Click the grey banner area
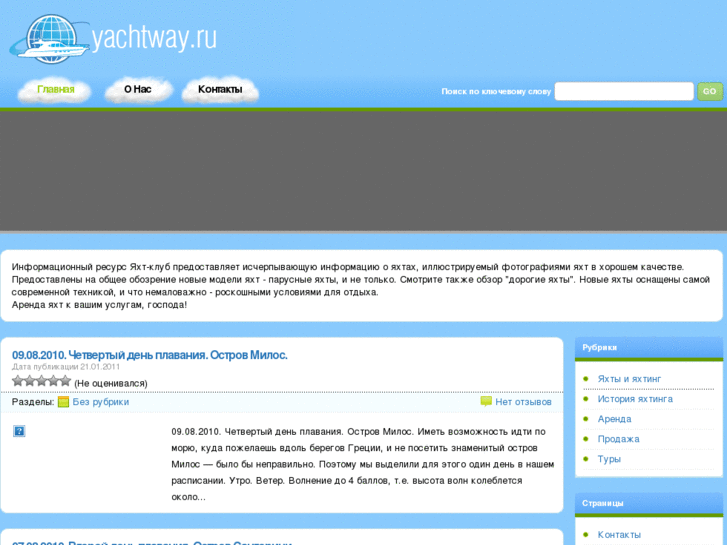The image size is (727, 545). click(x=364, y=171)
